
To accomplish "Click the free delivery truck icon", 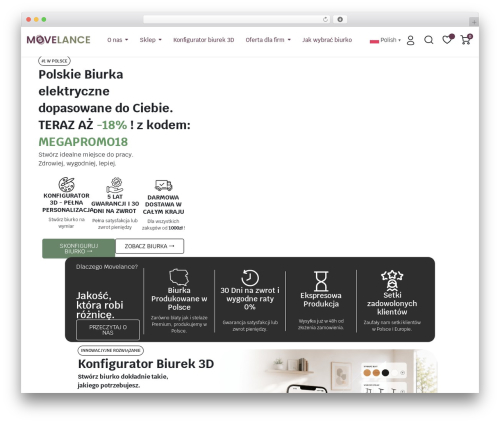I will pyautogui.click(x=163, y=185).
